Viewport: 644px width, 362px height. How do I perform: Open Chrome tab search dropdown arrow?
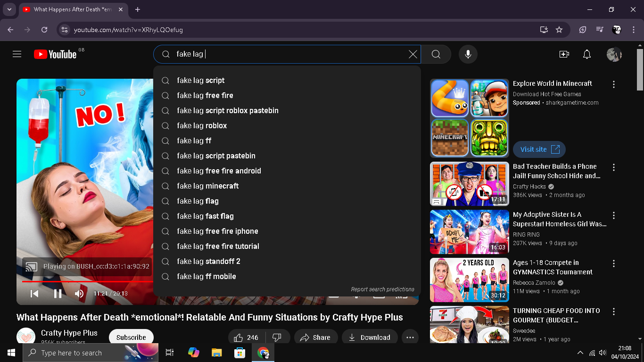[9, 9]
